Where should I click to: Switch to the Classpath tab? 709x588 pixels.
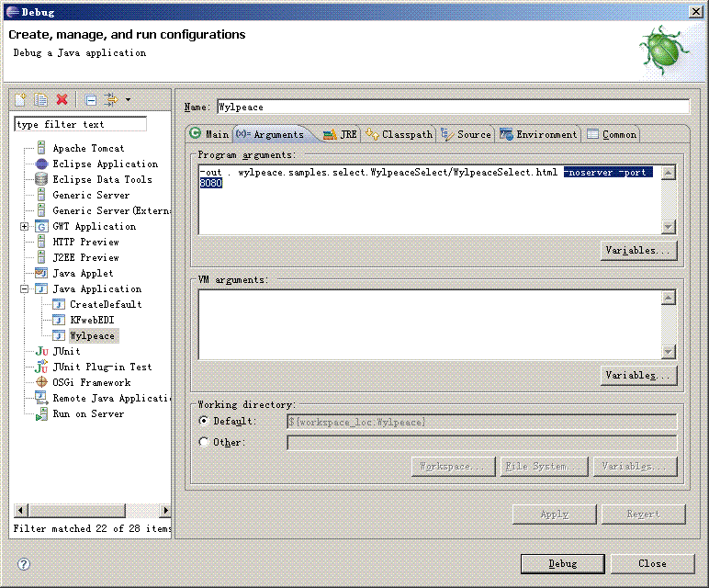pos(399,134)
